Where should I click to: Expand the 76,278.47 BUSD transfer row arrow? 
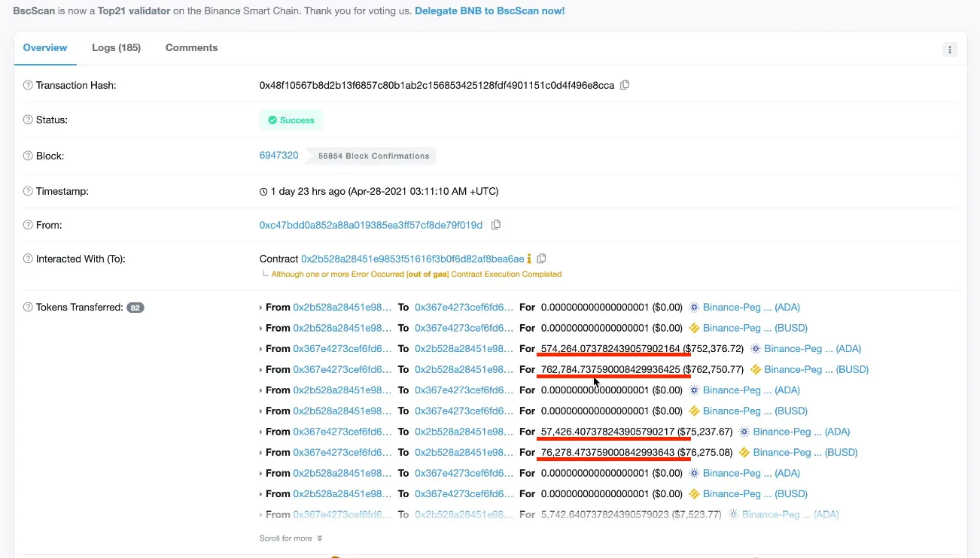261,453
